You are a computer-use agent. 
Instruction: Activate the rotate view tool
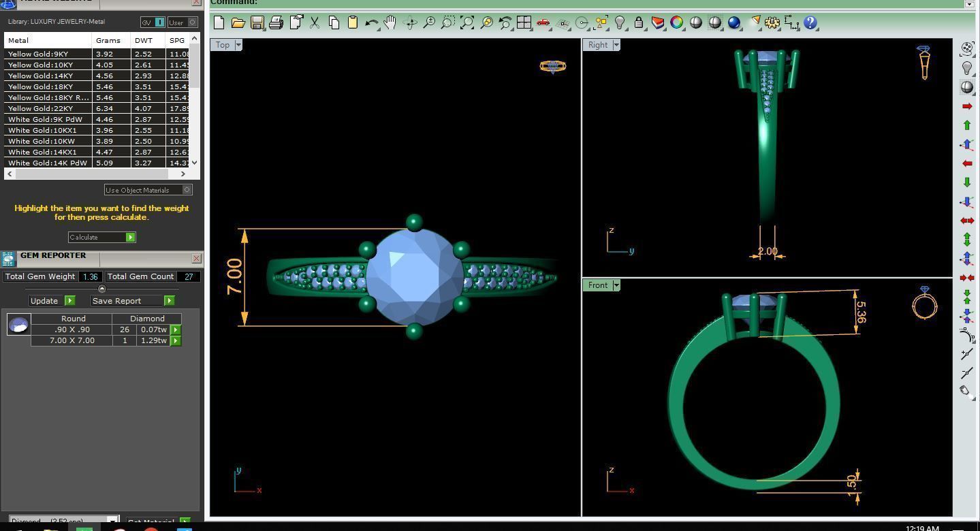[410, 22]
